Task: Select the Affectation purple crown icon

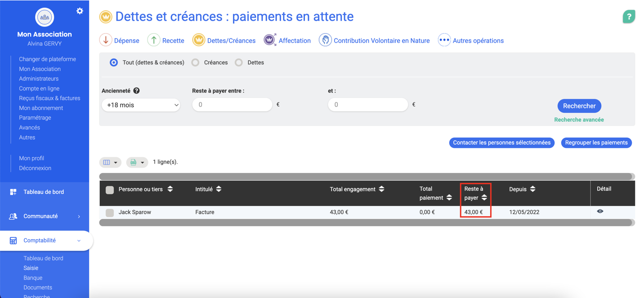Action: pyautogui.click(x=270, y=40)
